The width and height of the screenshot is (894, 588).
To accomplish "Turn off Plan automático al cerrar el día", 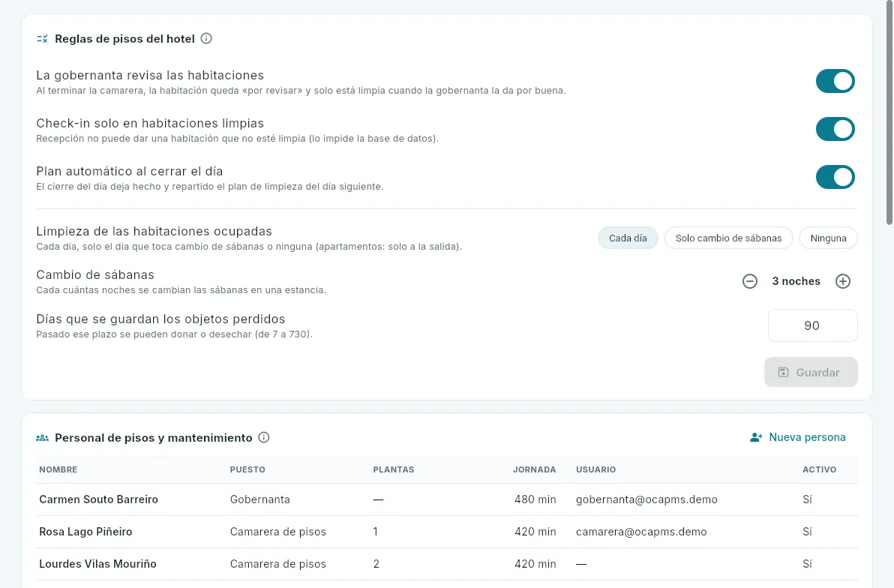I will click(835, 177).
